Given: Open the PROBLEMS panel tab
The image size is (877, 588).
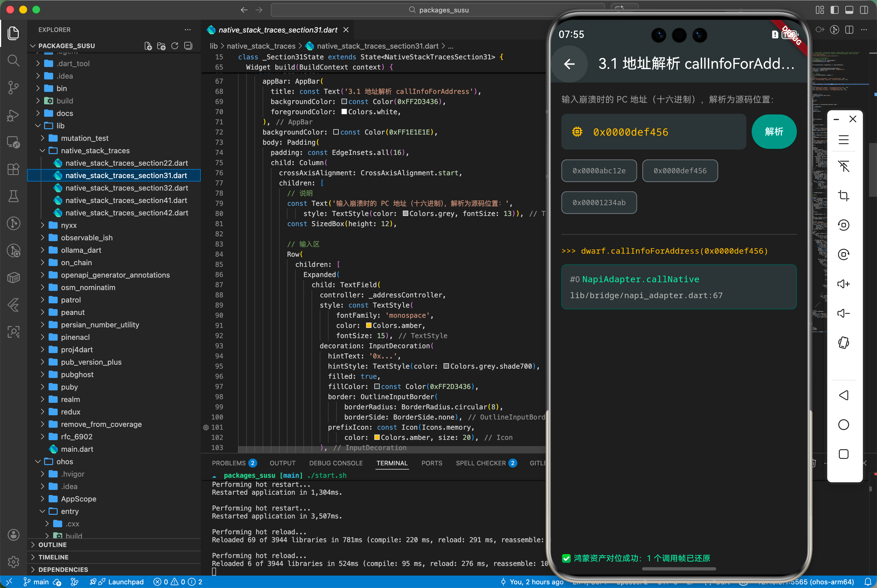Looking at the screenshot, I should 229,463.
